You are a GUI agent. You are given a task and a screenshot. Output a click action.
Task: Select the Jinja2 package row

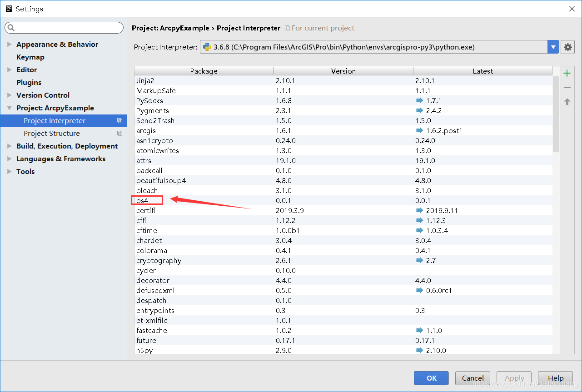[343, 80]
